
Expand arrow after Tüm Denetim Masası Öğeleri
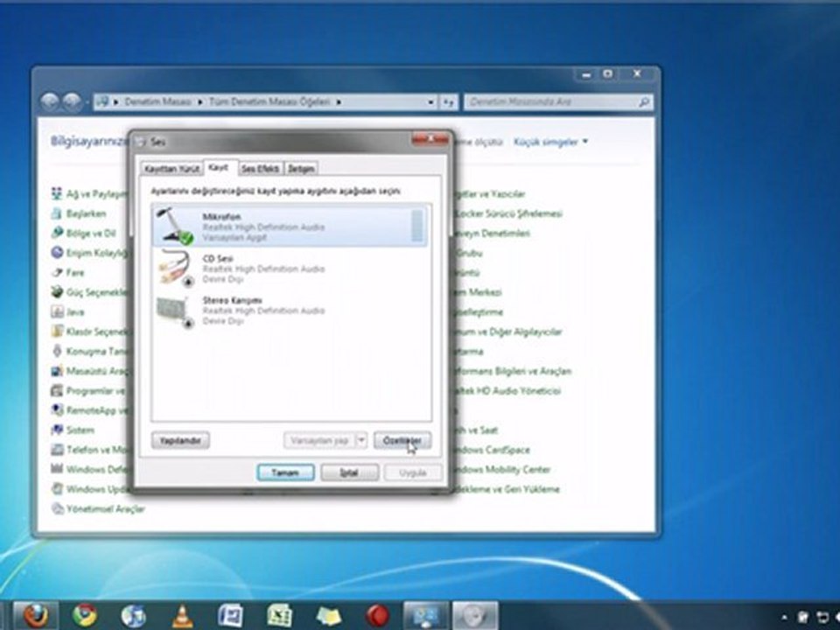tap(339, 101)
